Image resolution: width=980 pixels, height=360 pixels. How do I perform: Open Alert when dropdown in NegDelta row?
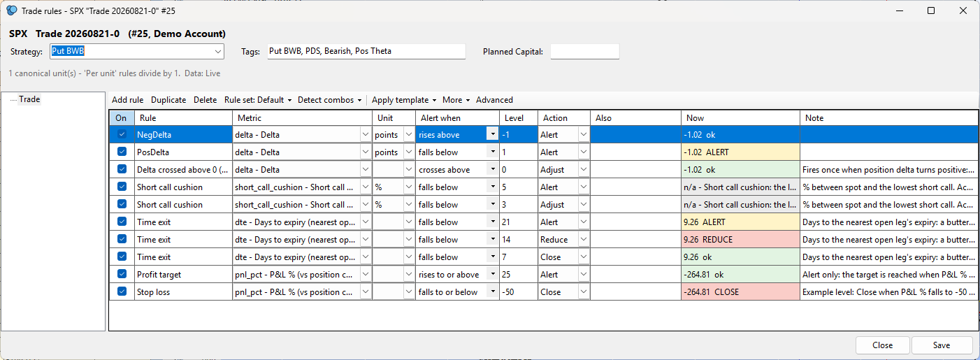[x=492, y=134]
